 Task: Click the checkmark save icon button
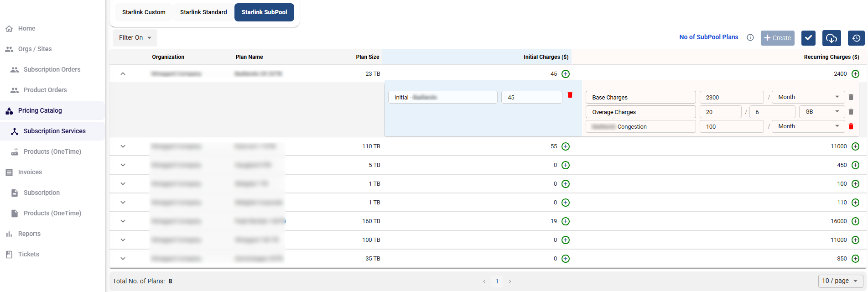pyautogui.click(x=808, y=38)
